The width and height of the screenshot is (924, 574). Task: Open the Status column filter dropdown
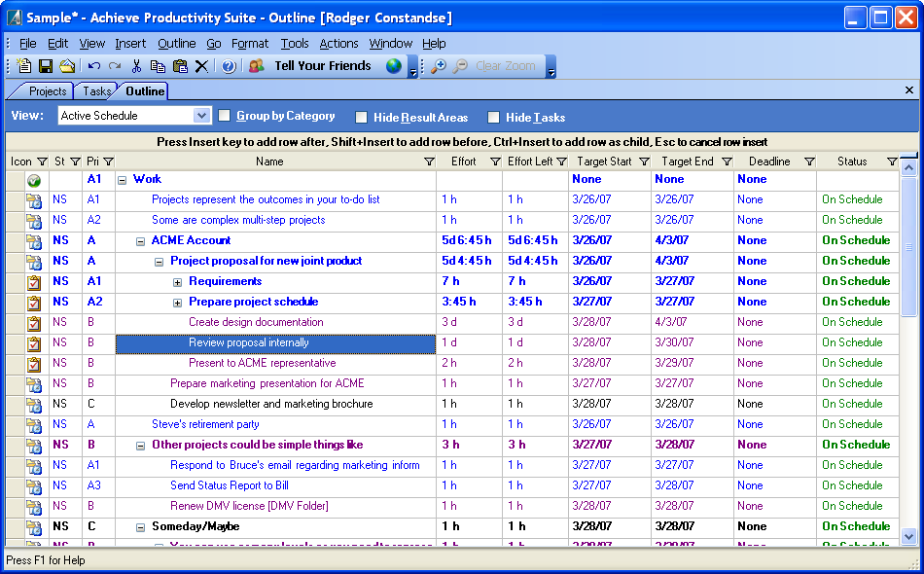(892, 161)
